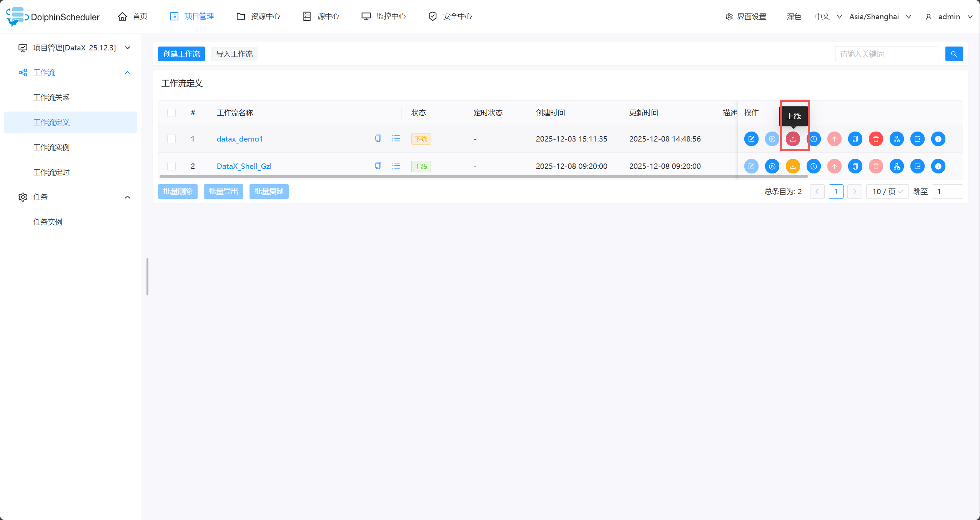This screenshot has height=520, width=980.
Task: Check the DataX_Shell_Gzl row checkbox
Action: [171, 166]
